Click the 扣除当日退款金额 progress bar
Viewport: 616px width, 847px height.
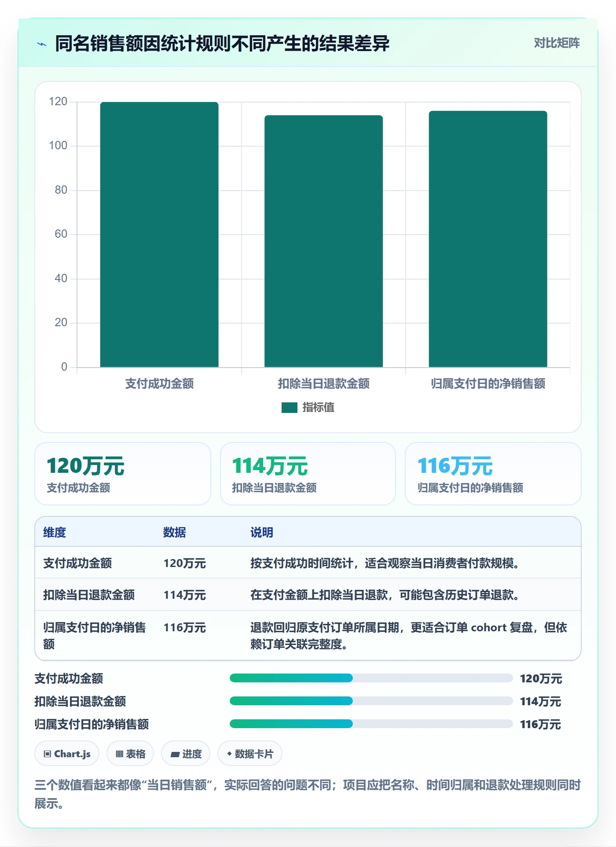[x=371, y=701]
